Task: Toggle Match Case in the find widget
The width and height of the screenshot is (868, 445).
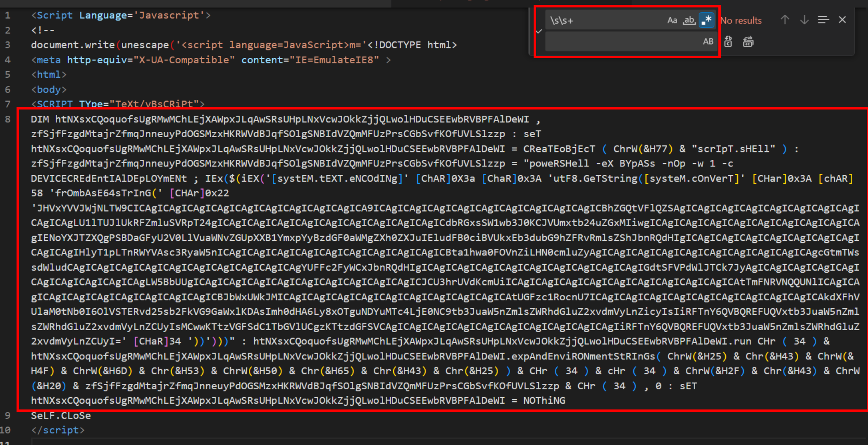Action: [x=672, y=20]
